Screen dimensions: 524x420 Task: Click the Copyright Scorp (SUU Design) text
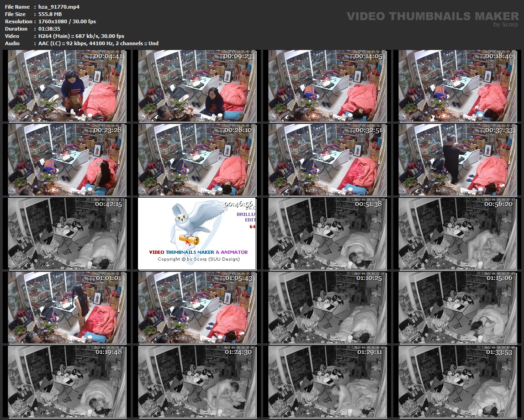[198, 259]
